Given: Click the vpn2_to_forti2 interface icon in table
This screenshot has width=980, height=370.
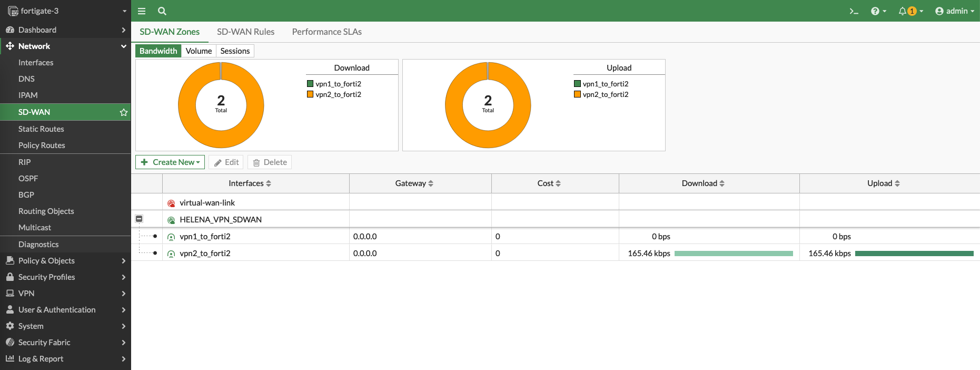Looking at the screenshot, I should (x=171, y=254).
